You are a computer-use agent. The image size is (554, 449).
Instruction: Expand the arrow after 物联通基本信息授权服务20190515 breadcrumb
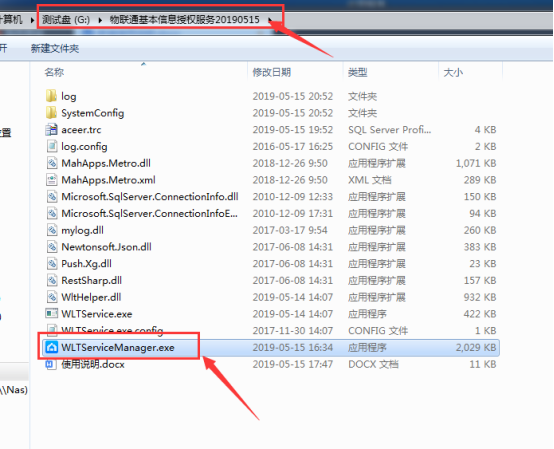(x=270, y=20)
